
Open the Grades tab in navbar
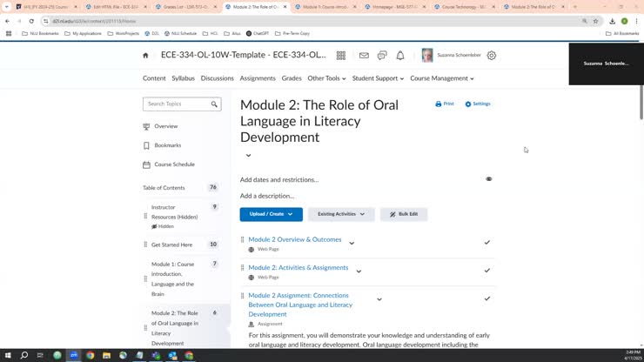pyautogui.click(x=292, y=78)
